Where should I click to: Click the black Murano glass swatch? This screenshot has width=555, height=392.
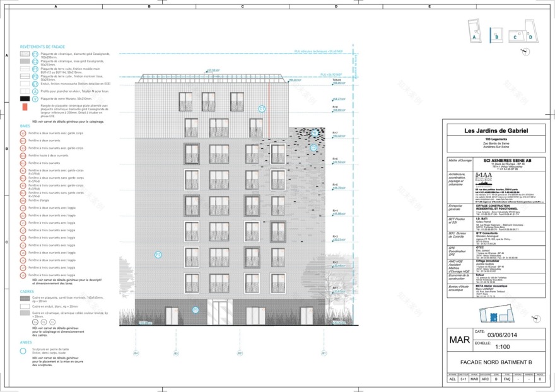pos(25,99)
